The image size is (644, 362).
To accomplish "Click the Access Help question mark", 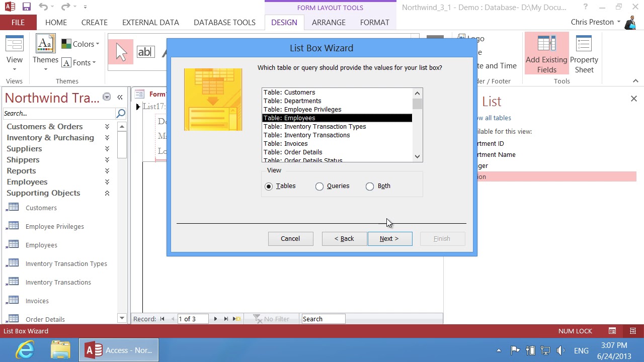I will [x=585, y=7].
